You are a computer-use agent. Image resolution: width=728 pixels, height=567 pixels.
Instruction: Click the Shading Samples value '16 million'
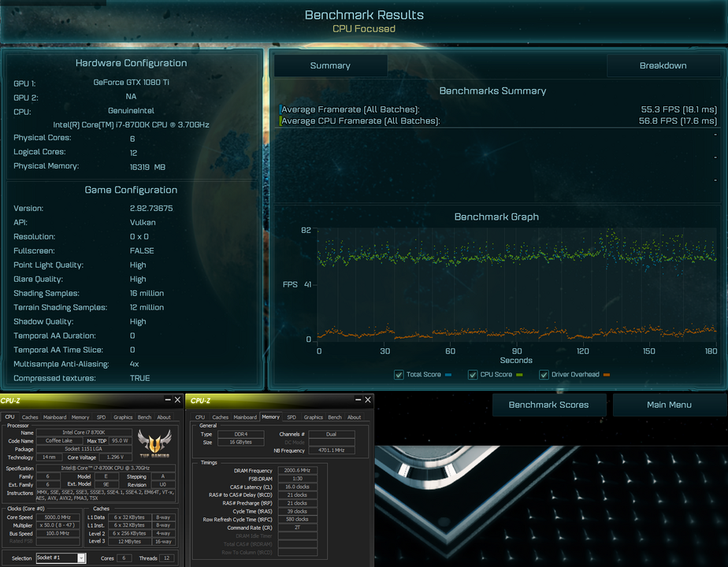[147, 293]
